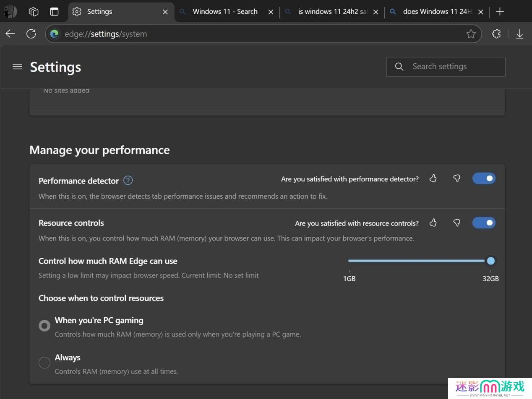Close the Settings tab
The image size is (532, 399).
(165, 12)
